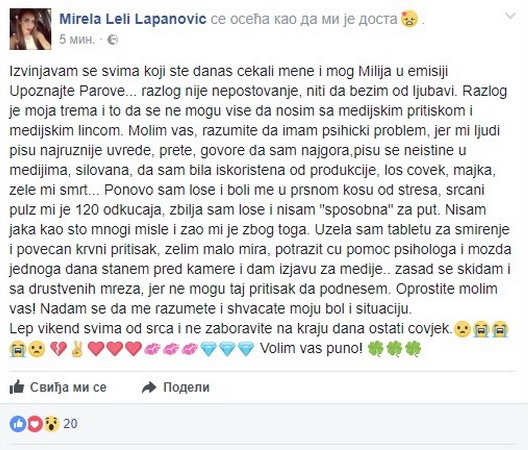The image size is (528, 450).
Task: Click the Свиђа ми се like button
Action: click(x=58, y=387)
